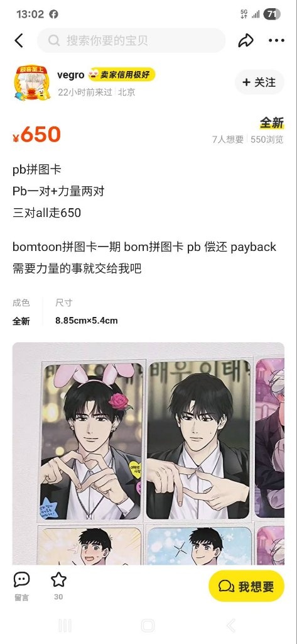Follow the seller with 关注 button
Image resolution: width=297 pixels, height=644 pixels.
click(x=259, y=82)
